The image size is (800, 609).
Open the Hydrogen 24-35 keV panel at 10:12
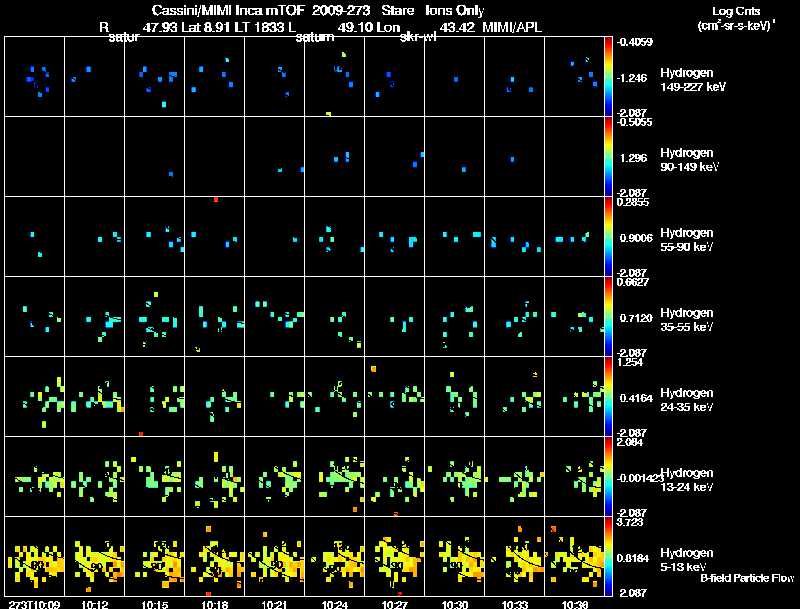pos(94,397)
